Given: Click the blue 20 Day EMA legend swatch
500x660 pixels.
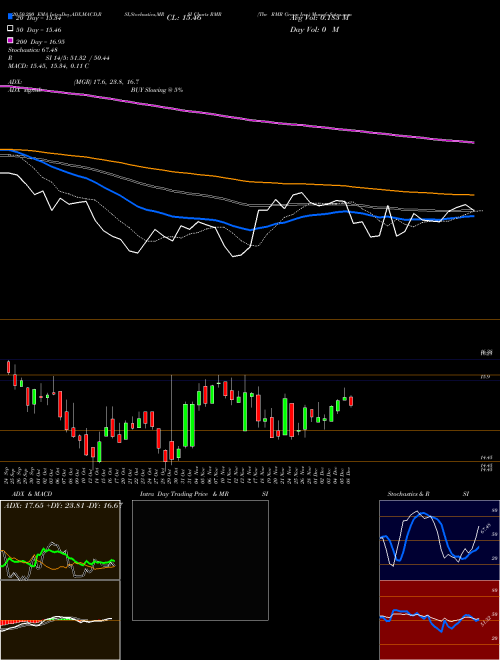Looking at the screenshot, I should 10,17.
